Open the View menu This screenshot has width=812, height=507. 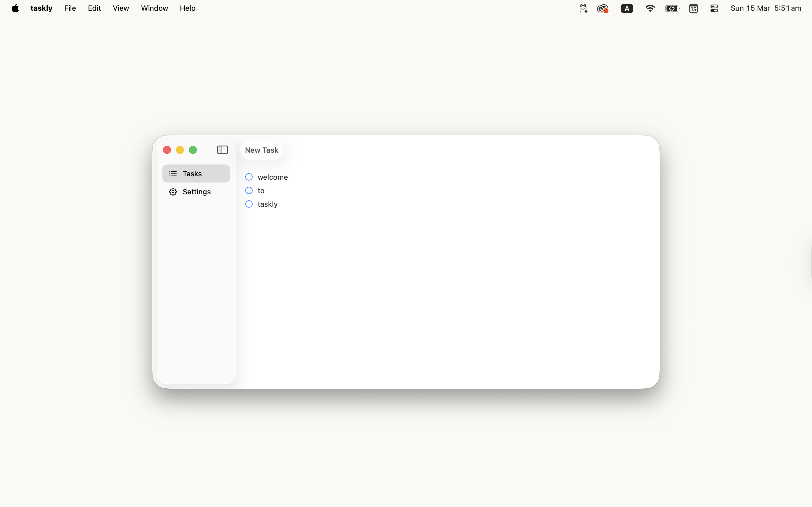pyautogui.click(x=120, y=8)
